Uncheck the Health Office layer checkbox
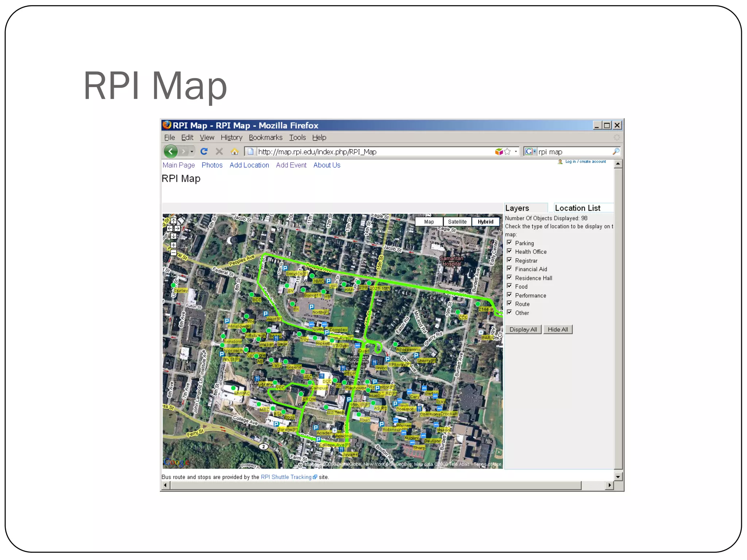 click(x=509, y=251)
